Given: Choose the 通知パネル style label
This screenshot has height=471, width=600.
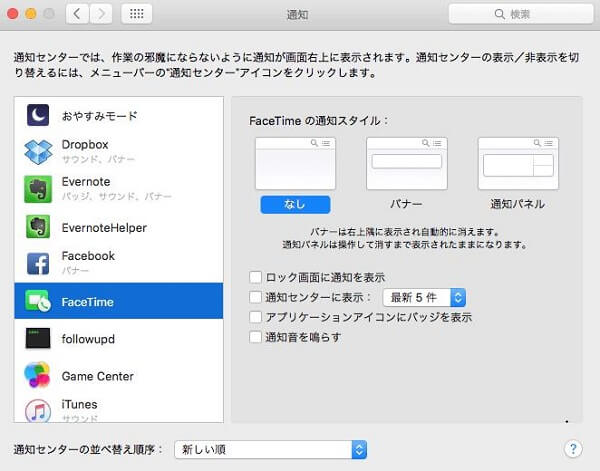Looking at the screenshot, I should click(x=518, y=204).
